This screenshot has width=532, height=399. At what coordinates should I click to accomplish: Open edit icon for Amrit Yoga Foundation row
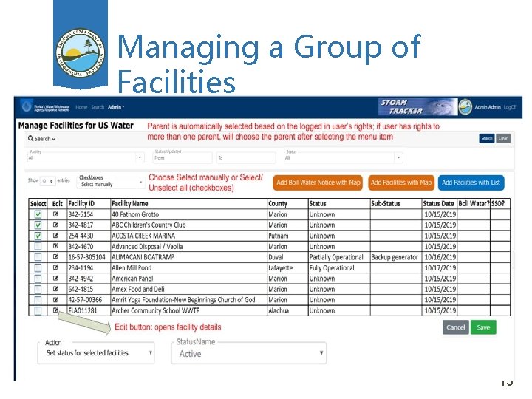pyautogui.click(x=55, y=299)
